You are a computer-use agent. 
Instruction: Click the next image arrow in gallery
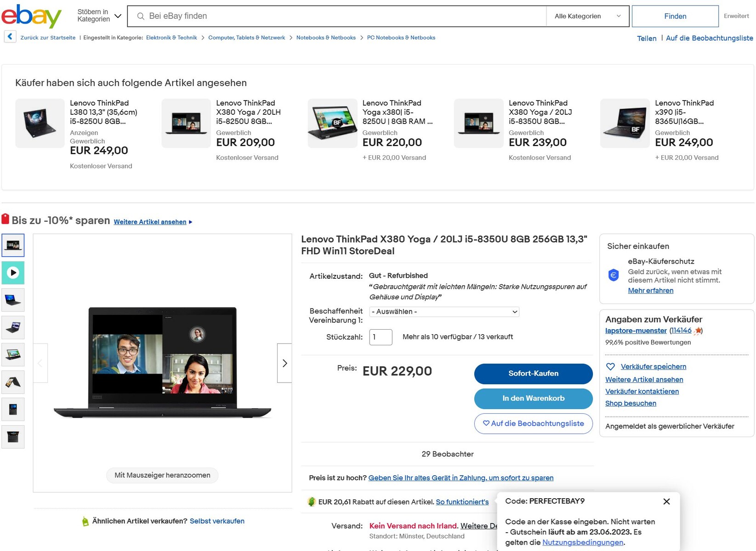click(284, 363)
